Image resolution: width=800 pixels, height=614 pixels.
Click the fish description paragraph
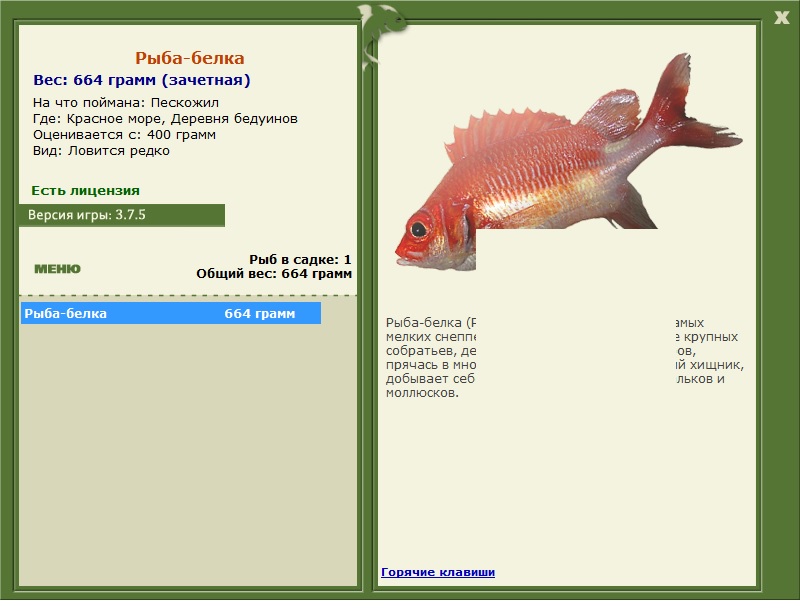565,358
